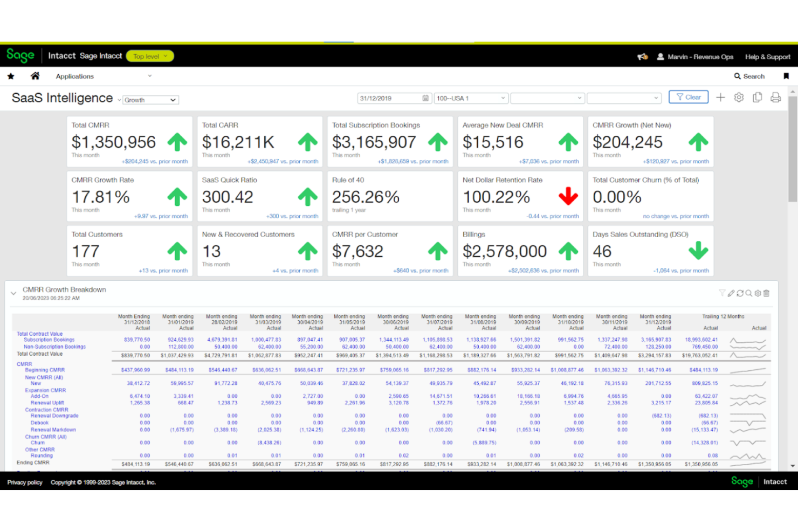Open announcements megaphone icon
Image resolution: width=798 pixels, height=532 pixels.
[642, 57]
